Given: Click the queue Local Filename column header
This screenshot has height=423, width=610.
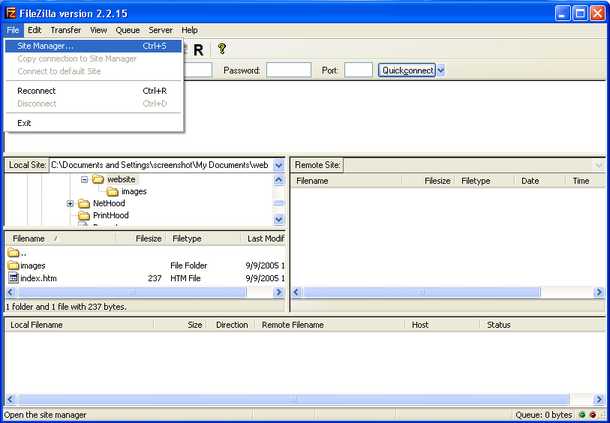Looking at the screenshot, I should [79, 325].
